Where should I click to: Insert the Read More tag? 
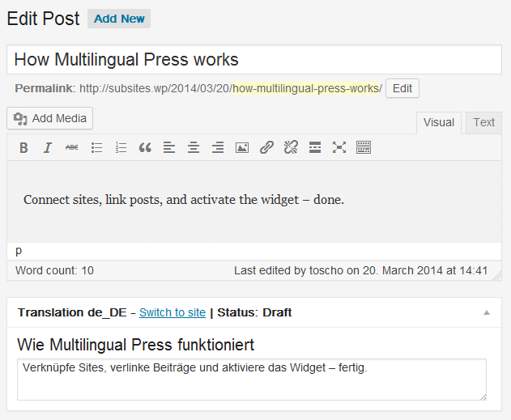click(315, 147)
